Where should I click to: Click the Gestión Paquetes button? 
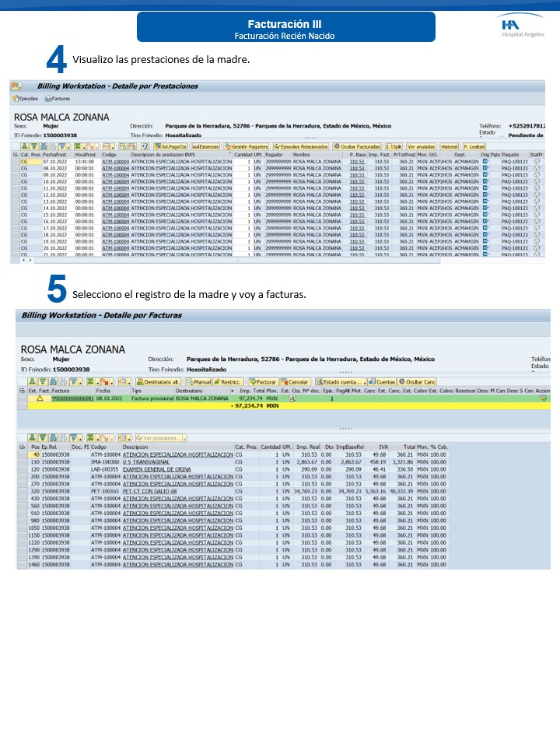pos(246,146)
